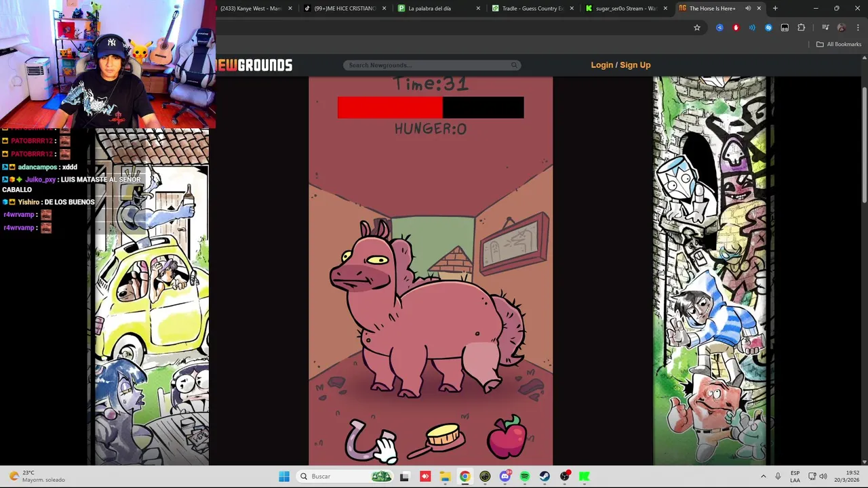The height and width of the screenshot is (488, 868).
Task: Click the framed picture on the stable wall
Action: coord(515,244)
